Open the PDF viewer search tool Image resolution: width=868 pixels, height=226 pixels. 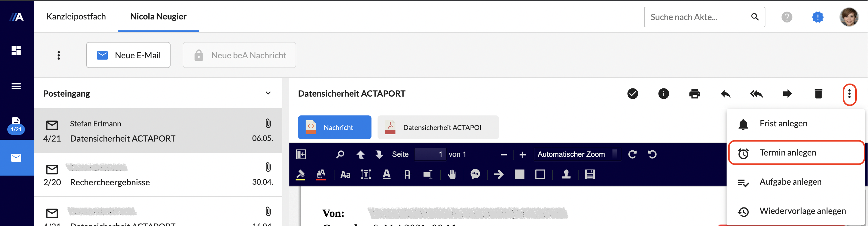[340, 154]
